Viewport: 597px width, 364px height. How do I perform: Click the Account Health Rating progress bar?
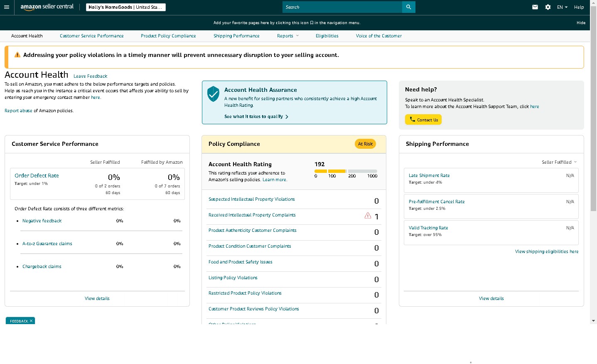346,171
